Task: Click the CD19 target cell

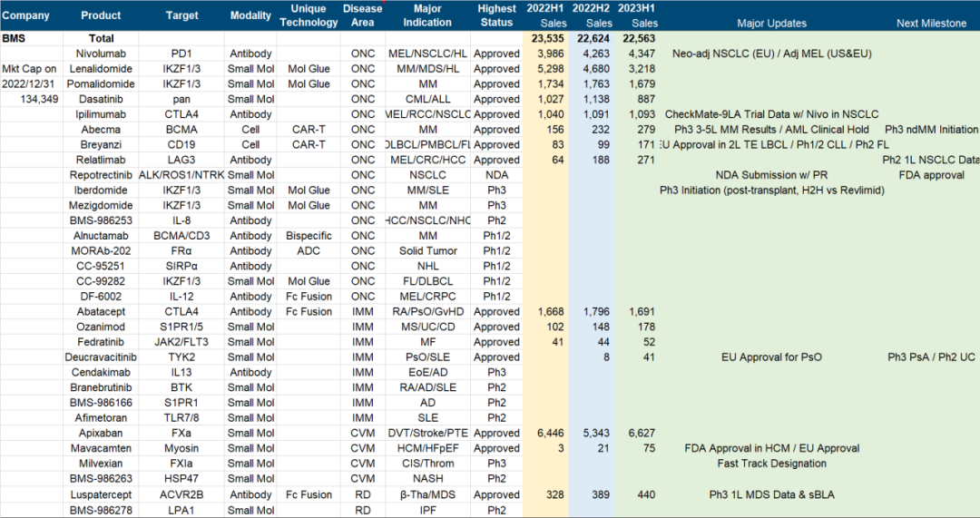Action: (x=181, y=144)
